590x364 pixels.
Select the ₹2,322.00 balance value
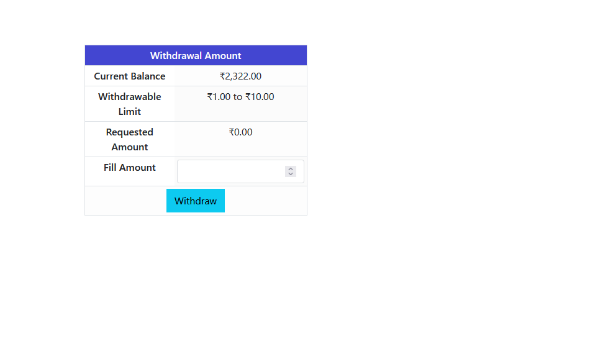point(240,76)
